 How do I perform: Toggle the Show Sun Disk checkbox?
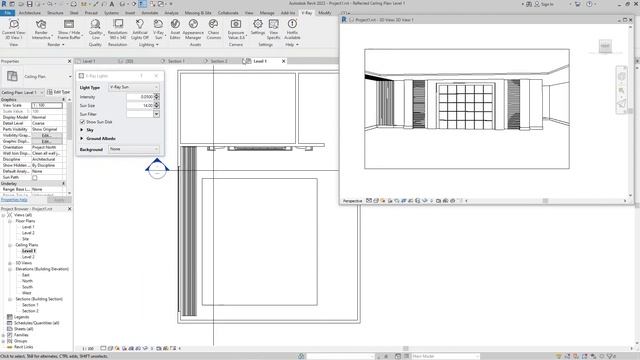click(82, 122)
